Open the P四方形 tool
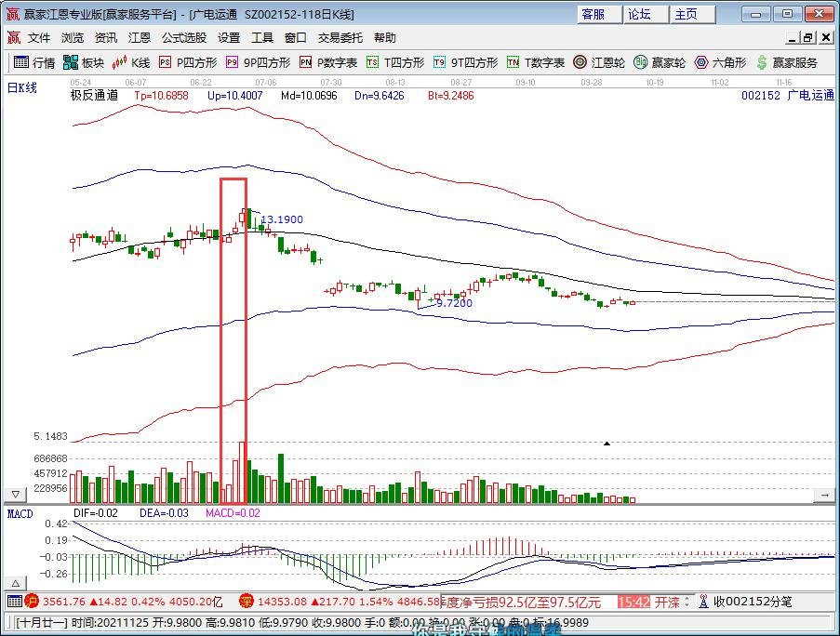 (188, 63)
